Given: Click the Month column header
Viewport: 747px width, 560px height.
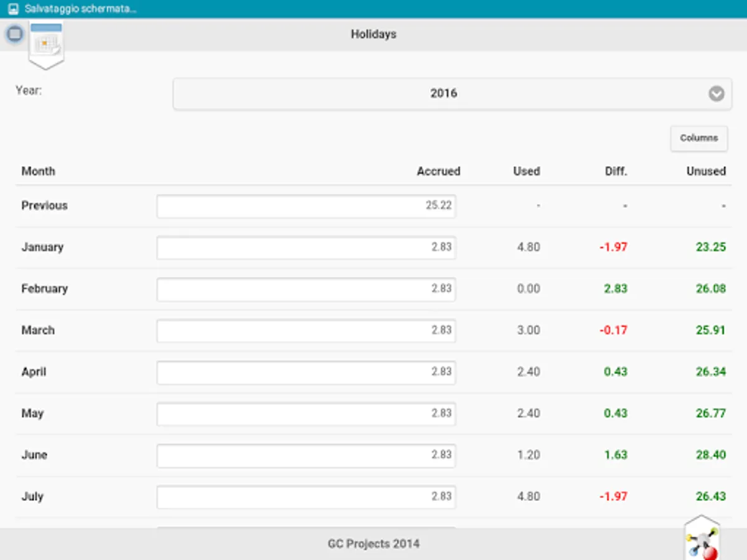Looking at the screenshot, I should [38, 171].
